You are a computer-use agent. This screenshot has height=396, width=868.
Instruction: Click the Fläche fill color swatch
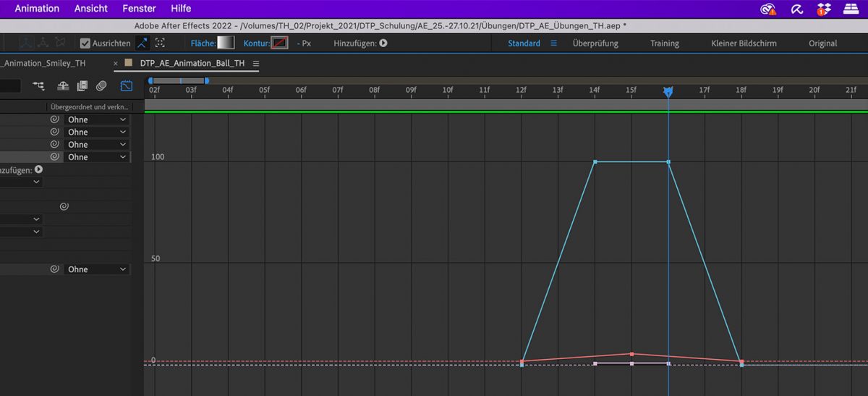click(x=226, y=43)
